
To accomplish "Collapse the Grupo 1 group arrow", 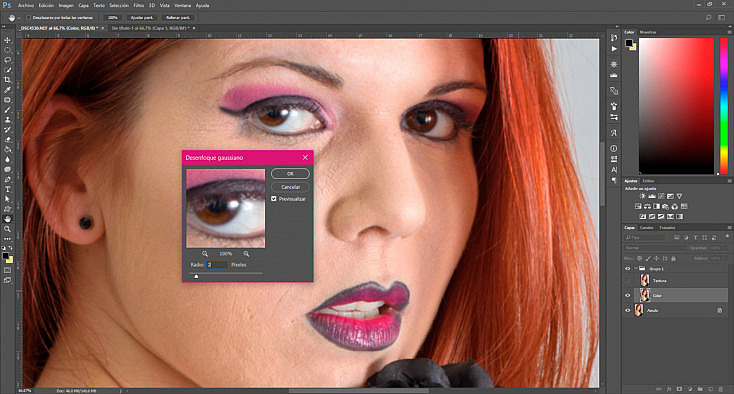I will [x=636, y=269].
